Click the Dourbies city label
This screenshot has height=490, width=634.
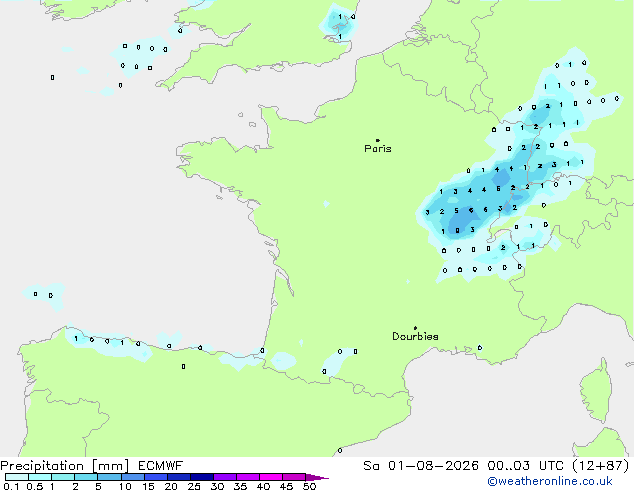(x=415, y=336)
